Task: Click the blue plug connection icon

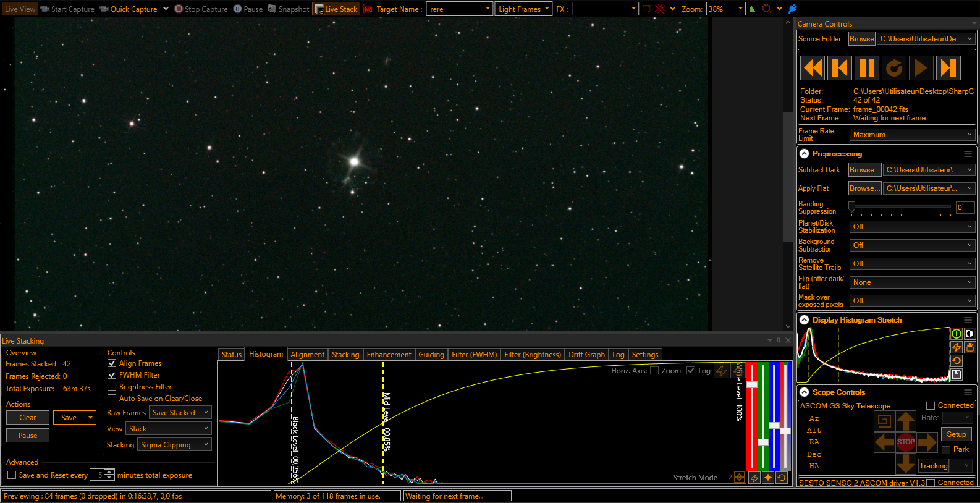Action: coord(793,9)
